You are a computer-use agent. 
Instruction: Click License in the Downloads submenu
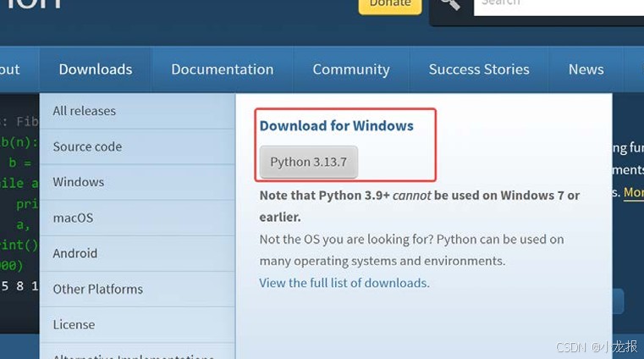tap(74, 324)
